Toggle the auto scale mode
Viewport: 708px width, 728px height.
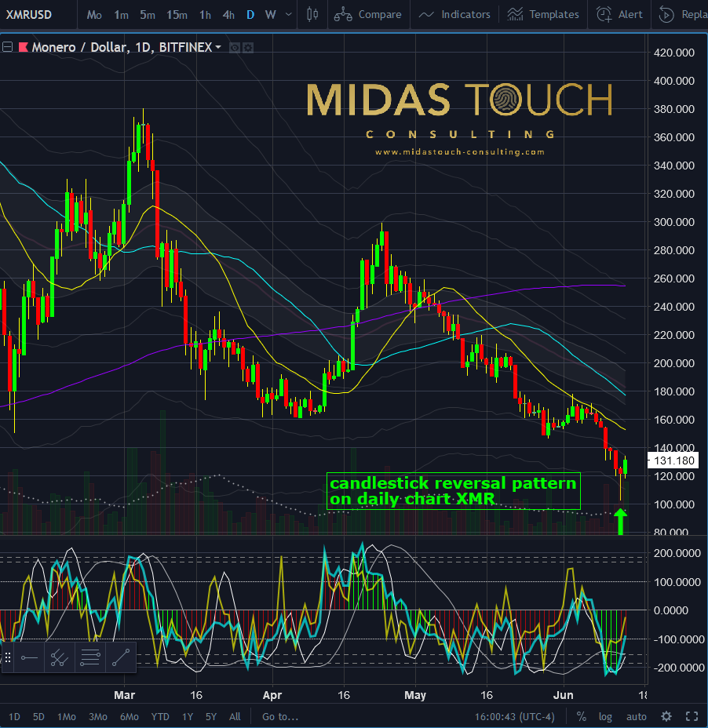[x=636, y=716]
